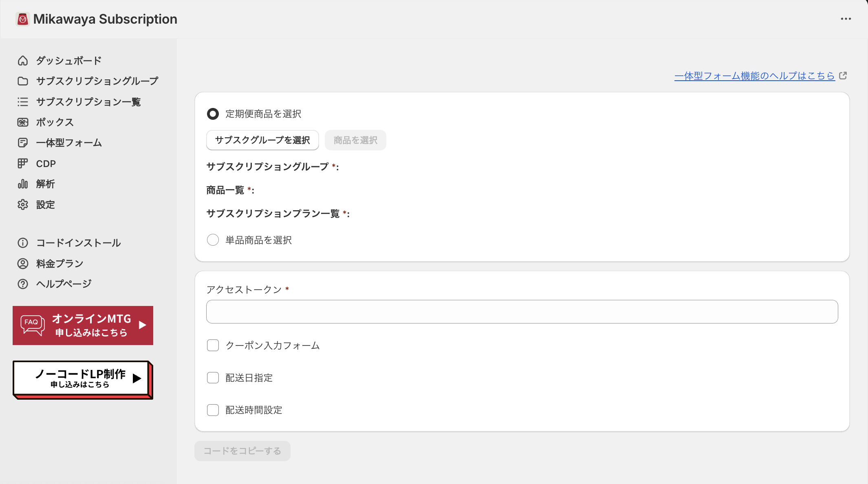Click the grid icon beside CDP
This screenshot has width=868, height=484.
pyautogui.click(x=23, y=163)
